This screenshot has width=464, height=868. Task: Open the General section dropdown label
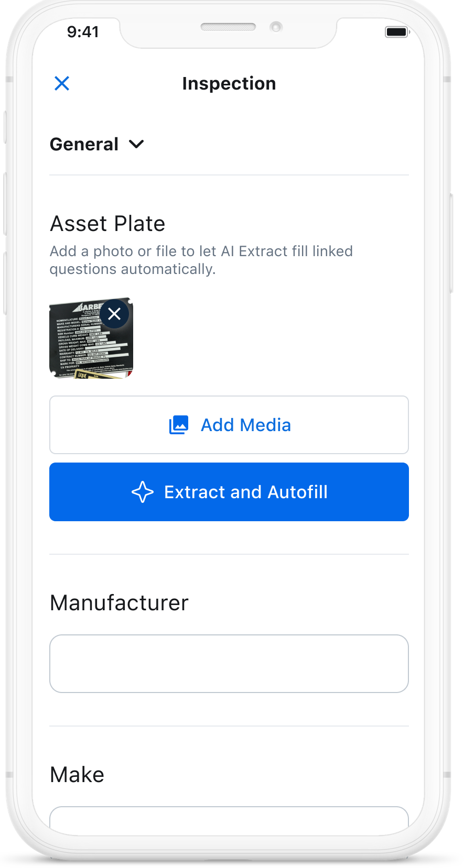point(84,144)
